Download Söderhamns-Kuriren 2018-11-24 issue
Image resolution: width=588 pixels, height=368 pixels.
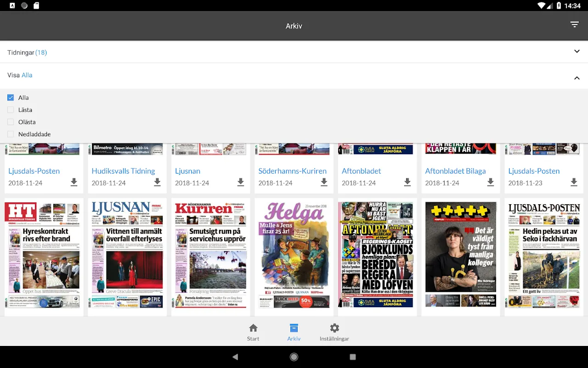(x=324, y=183)
